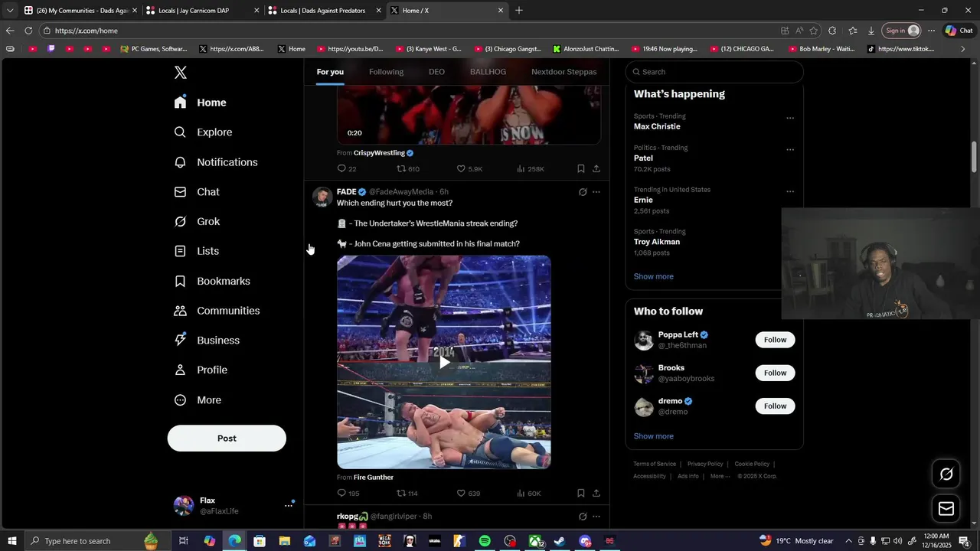Open the floating Grok button
The width and height of the screenshot is (980, 551).
[946, 474]
